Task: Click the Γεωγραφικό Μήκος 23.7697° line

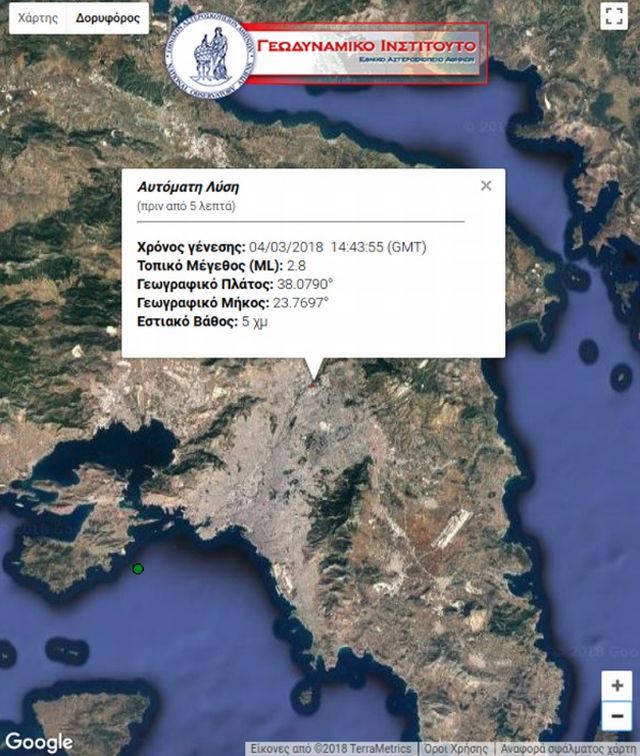Action: (x=232, y=302)
